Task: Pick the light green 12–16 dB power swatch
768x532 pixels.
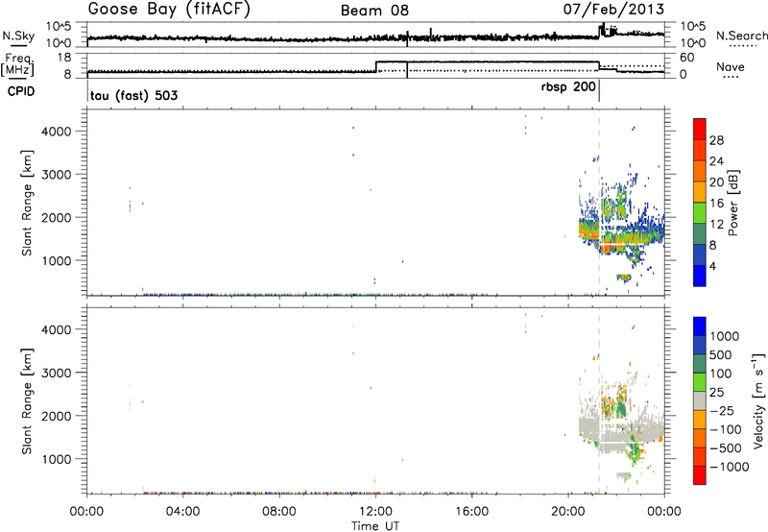Action: [700, 213]
